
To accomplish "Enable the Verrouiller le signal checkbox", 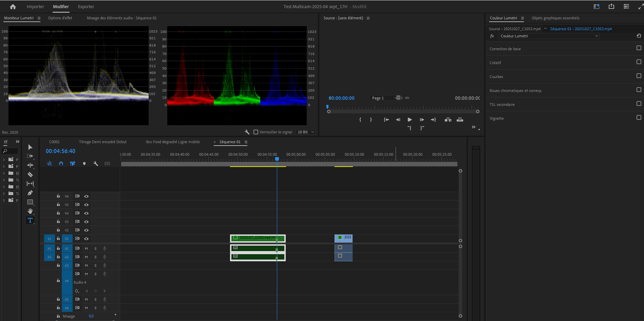I will (x=256, y=132).
